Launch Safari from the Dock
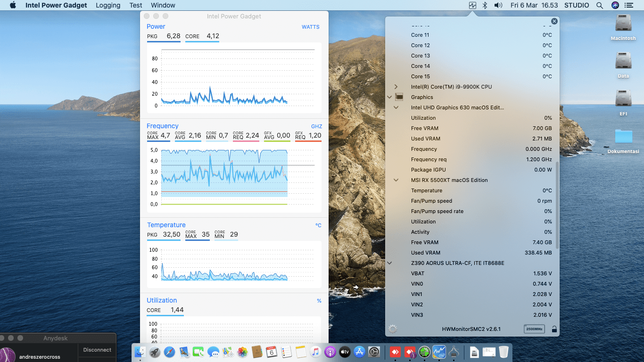 click(169, 352)
